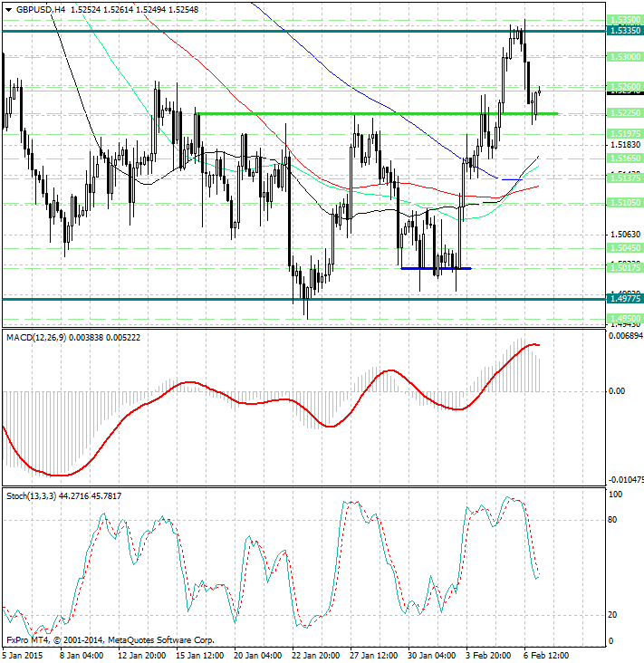Click the 30 Jan 04:00 time label
The height and width of the screenshot is (663, 644).
click(431, 656)
